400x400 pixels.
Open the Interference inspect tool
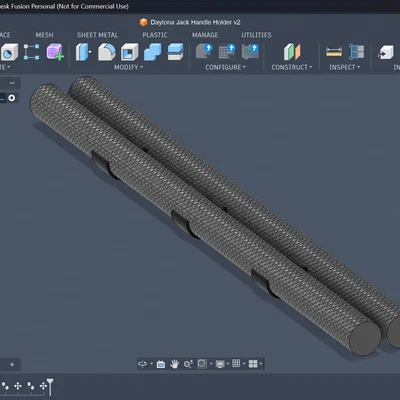tap(356, 52)
